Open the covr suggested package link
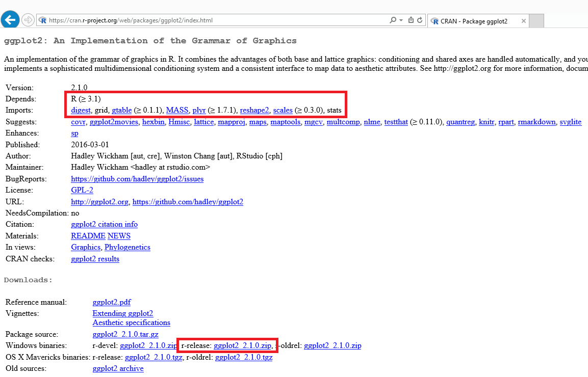Screen dimensions: 588x377 (x=78, y=122)
